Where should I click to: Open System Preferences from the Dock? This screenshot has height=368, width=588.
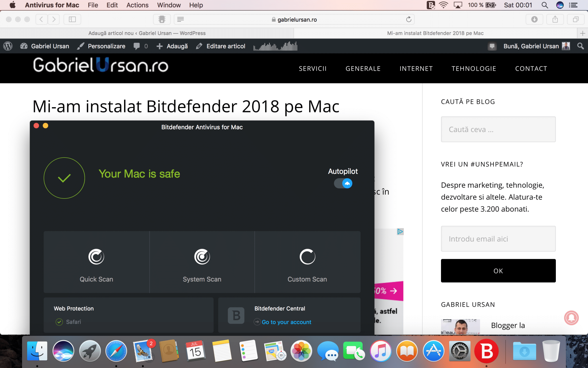click(460, 351)
